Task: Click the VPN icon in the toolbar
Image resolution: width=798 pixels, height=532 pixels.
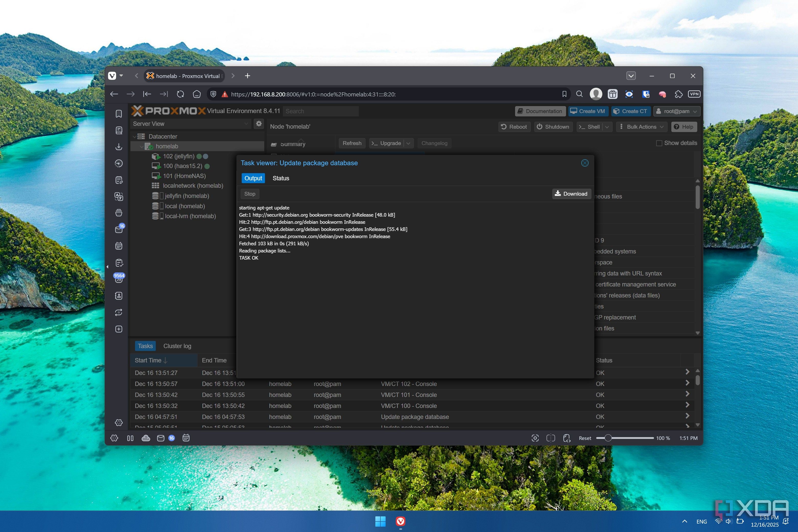Action: (x=694, y=94)
